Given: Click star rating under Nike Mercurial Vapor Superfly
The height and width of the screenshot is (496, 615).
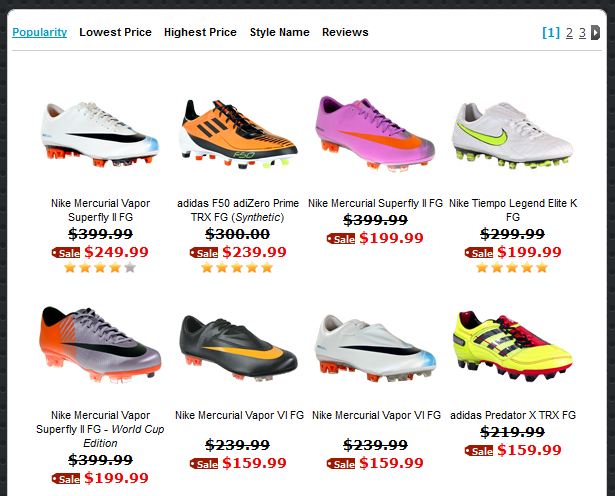Looking at the screenshot, I should [x=100, y=268].
